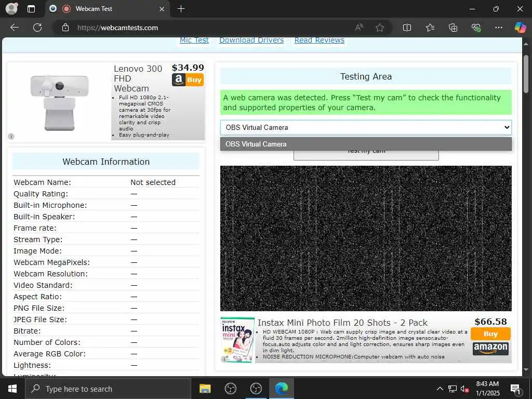
Task: Open tab actions menu
Action: point(31,9)
